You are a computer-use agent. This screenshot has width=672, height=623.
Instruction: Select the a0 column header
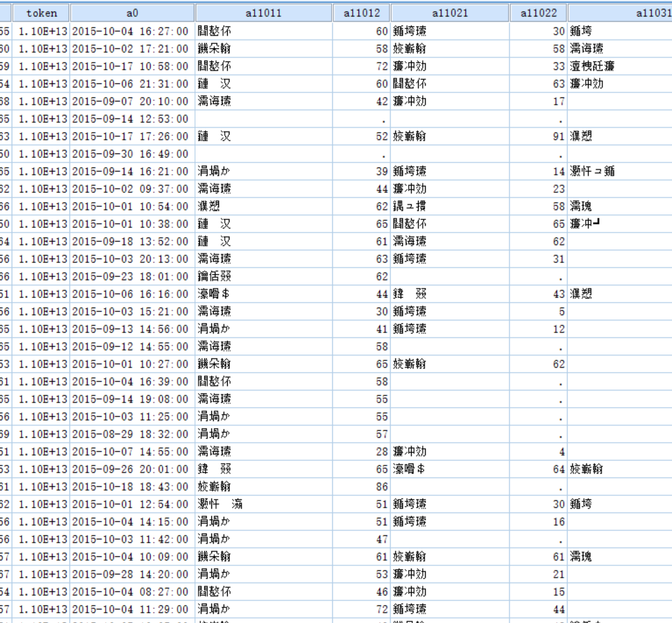[x=132, y=13]
